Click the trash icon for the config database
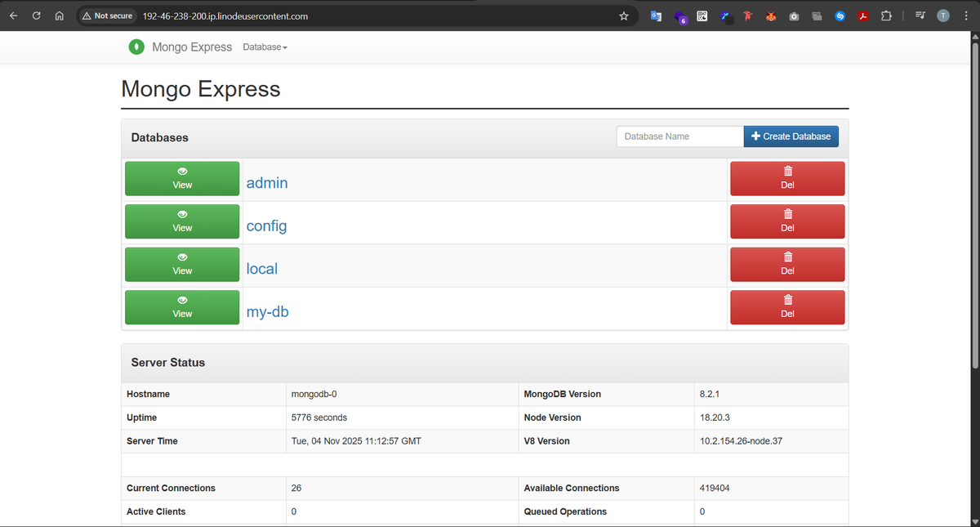The height and width of the screenshot is (527, 980). (787, 214)
